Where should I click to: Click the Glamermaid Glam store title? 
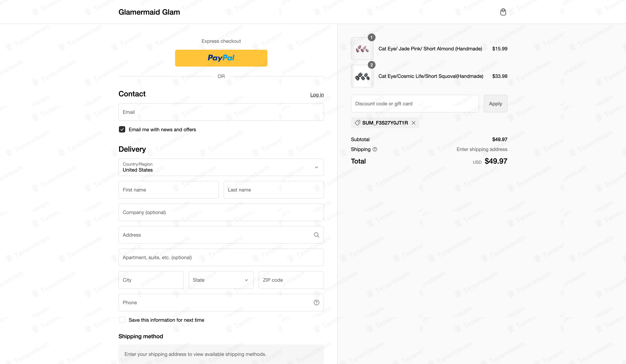[x=149, y=12]
